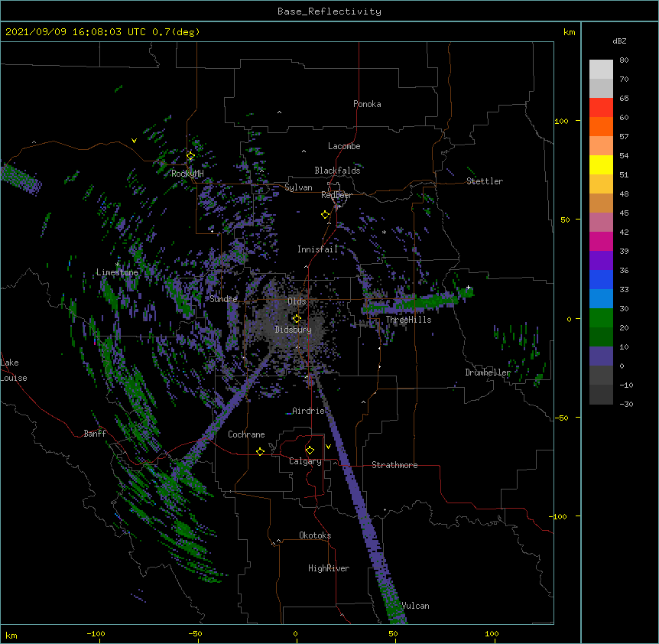This screenshot has height=644, width=659.
Task: Click the Olds label
Action: [297, 301]
